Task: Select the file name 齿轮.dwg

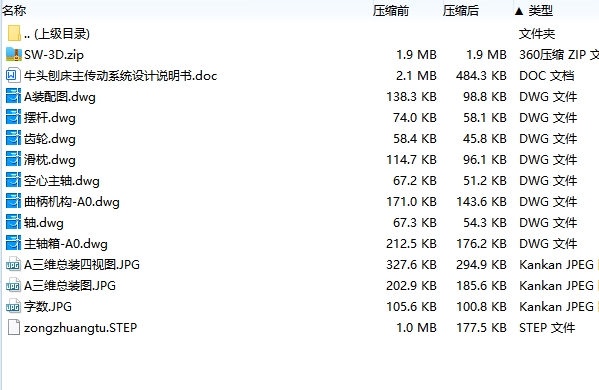Action: 50,139
